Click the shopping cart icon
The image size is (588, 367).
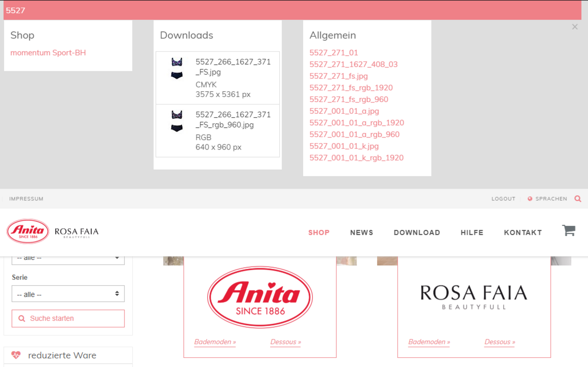(x=569, y=230)
